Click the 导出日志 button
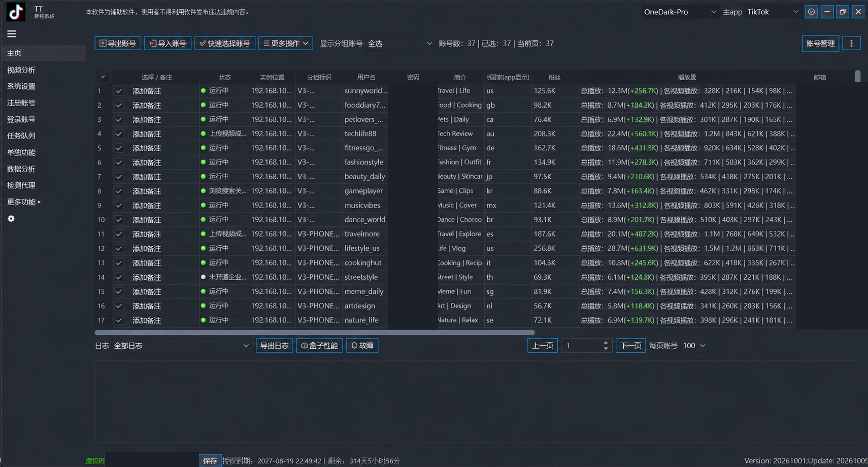 click(x=275, y=346)
